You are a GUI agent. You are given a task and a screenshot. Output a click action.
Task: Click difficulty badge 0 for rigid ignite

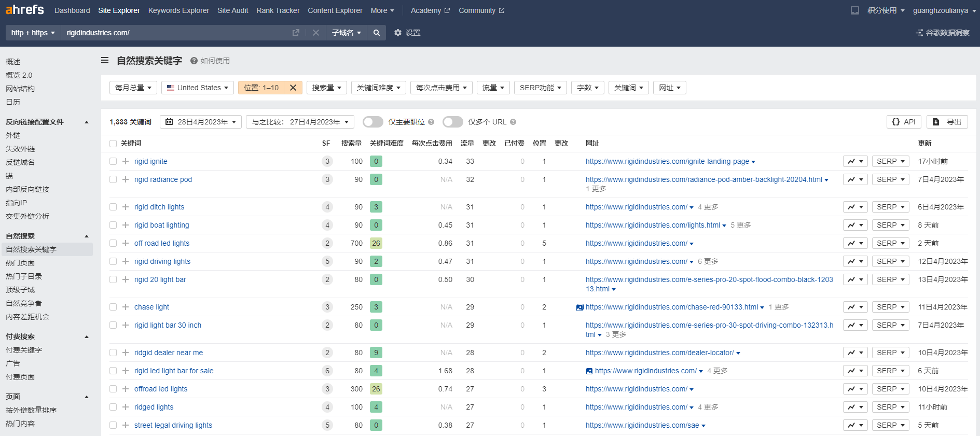(376, 161)
